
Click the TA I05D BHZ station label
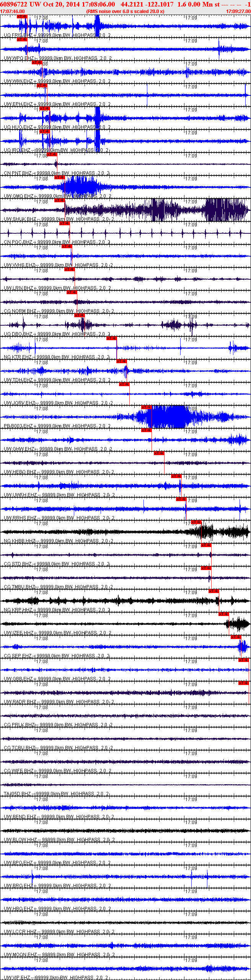pyautogui.click(x=17, y=794)
